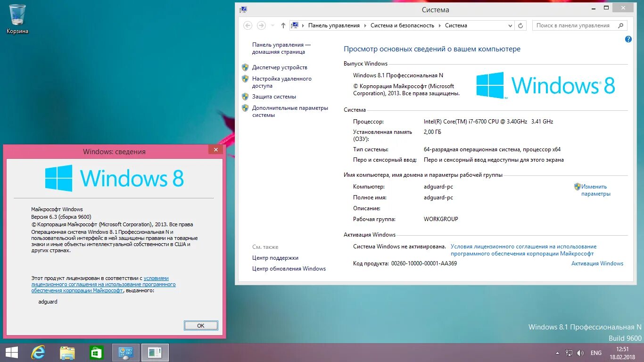Click shield icon beside Изменить параметры
The image size is (644, 362).
577,187
